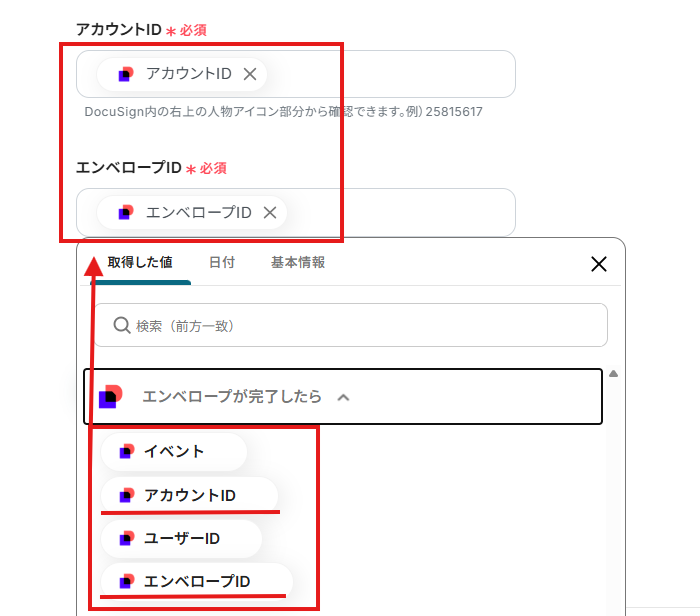
Task: Click inside the アカウントID input field
Action: (x=400, y=74)
